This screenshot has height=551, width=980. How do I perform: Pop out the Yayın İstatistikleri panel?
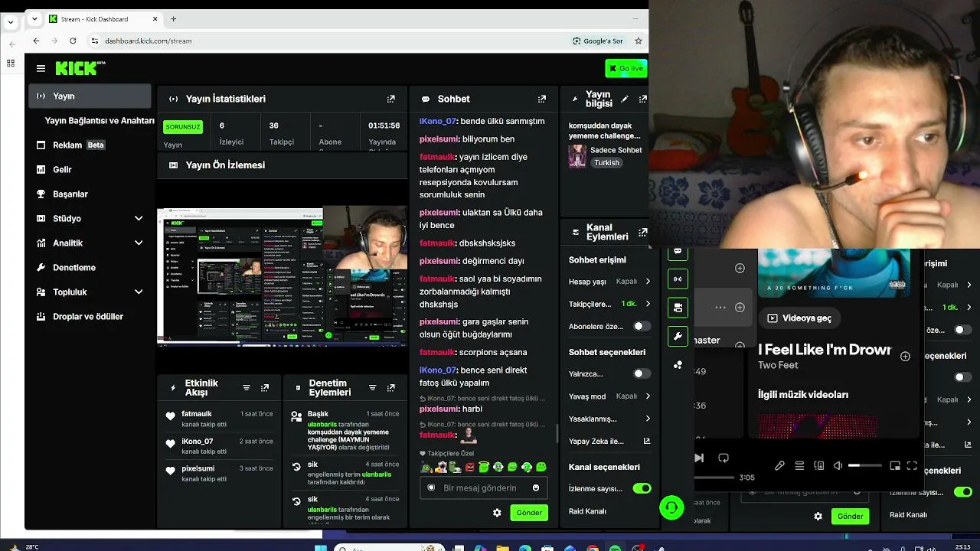pos(391,99)
